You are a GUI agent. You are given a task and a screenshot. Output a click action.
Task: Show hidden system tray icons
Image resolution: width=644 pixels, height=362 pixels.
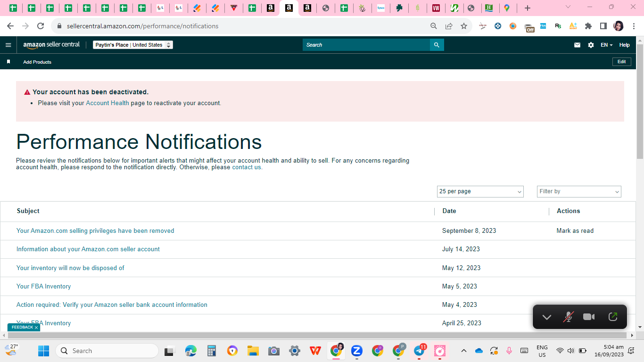(464, 351)
